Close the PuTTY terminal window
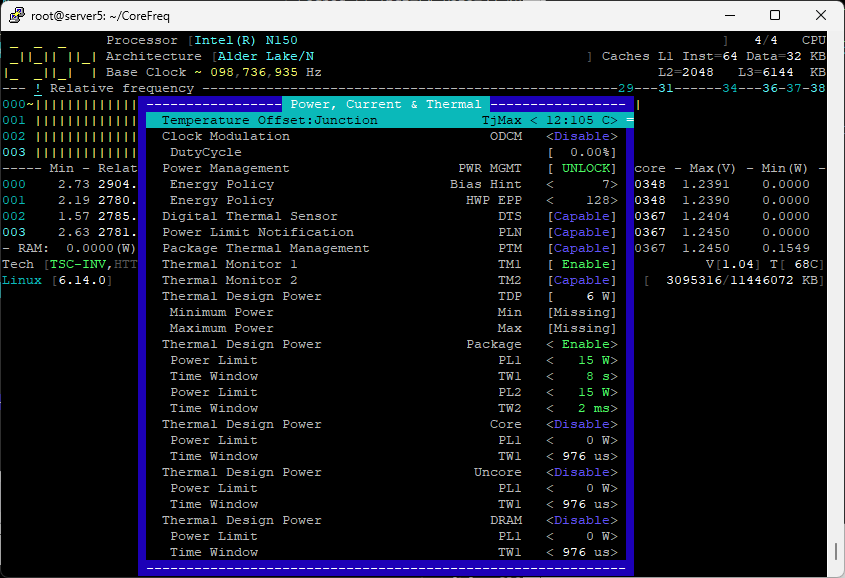 pos(821,15)
